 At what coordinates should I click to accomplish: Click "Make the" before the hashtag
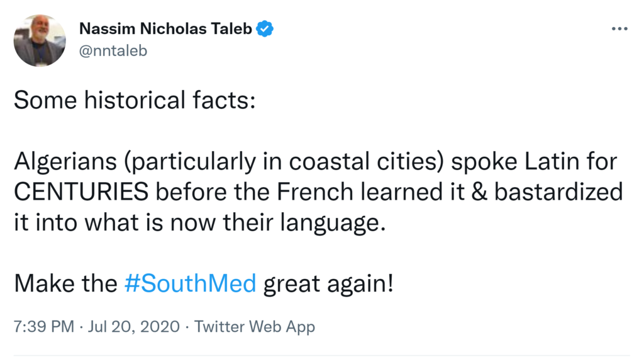click(65, 283)
